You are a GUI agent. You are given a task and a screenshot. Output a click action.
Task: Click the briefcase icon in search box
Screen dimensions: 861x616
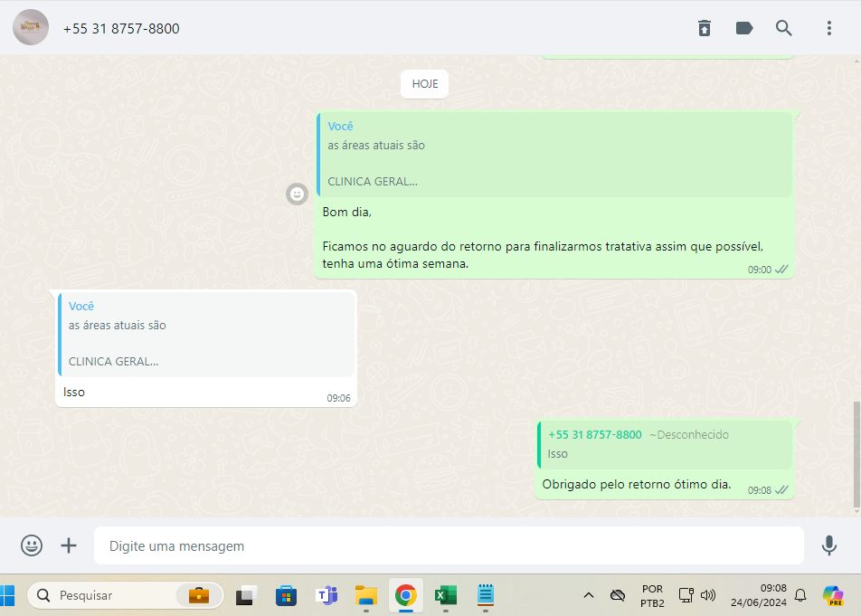click(199, 595)
